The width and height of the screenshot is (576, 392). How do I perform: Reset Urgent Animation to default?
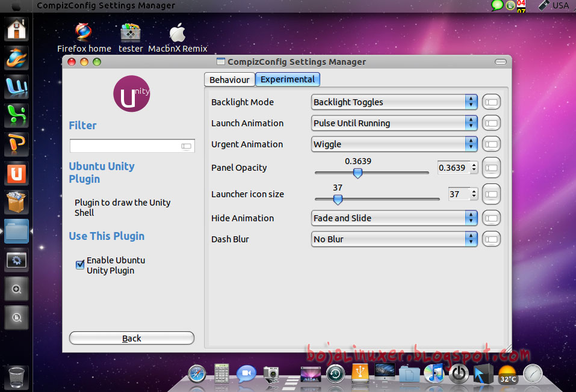[x=491, y=144]
